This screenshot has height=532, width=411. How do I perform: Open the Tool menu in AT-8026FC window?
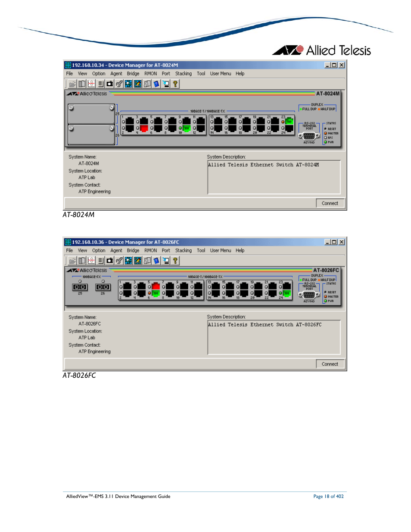click(201, 250)
